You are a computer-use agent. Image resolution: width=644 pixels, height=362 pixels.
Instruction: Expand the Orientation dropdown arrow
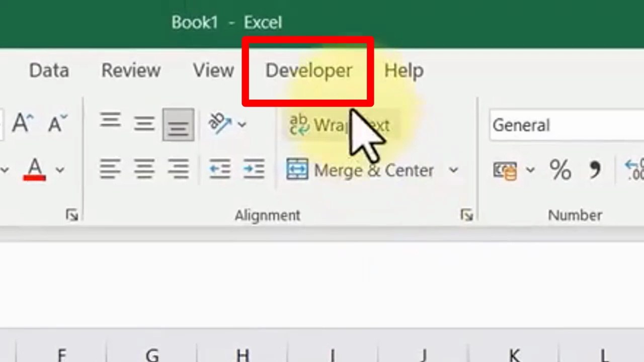tap(242, 124)
